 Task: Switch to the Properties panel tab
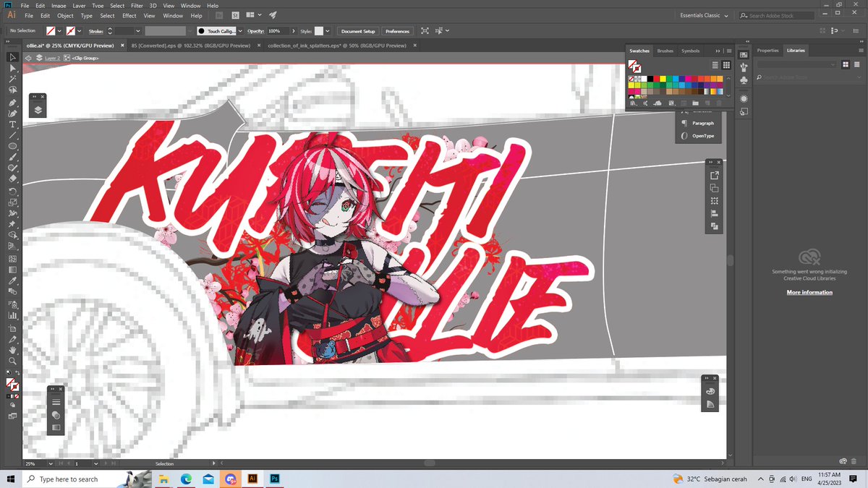[767, 51]
